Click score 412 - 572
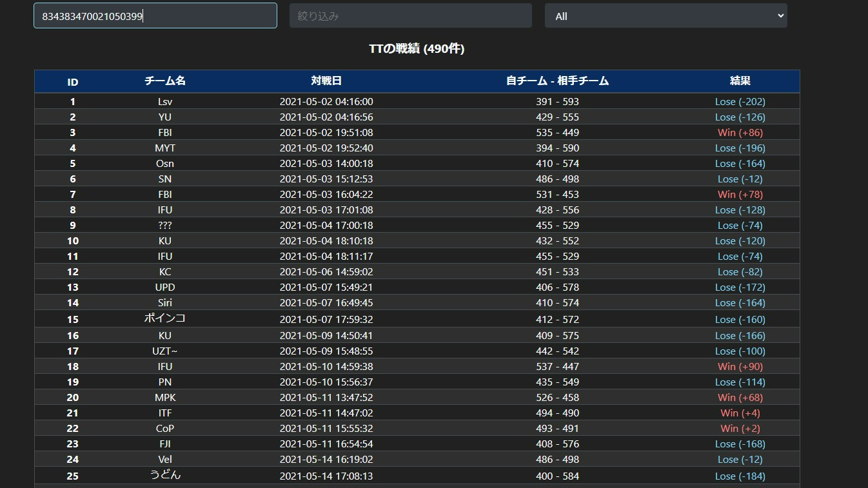 557,319
